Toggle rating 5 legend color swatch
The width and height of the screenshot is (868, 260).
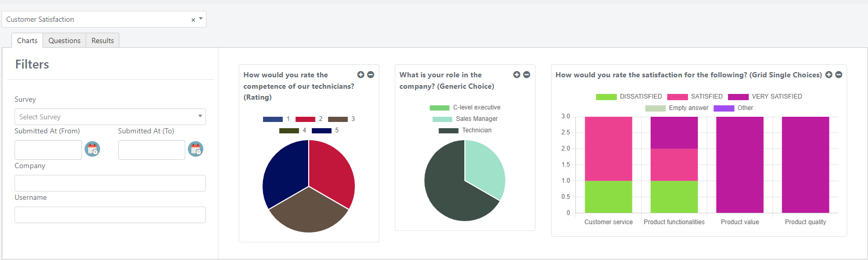pyautogui.click(x=322, y=130)
